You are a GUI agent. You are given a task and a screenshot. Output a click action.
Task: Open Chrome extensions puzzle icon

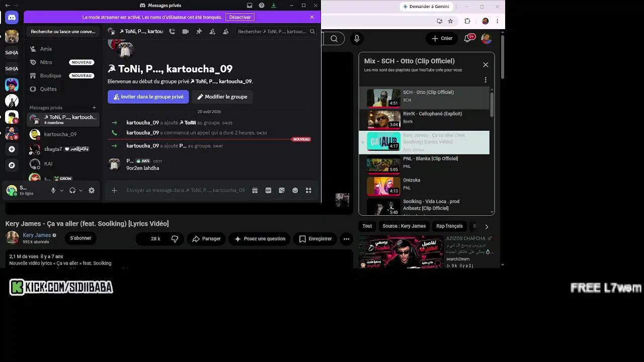click(x=467, y=21)
